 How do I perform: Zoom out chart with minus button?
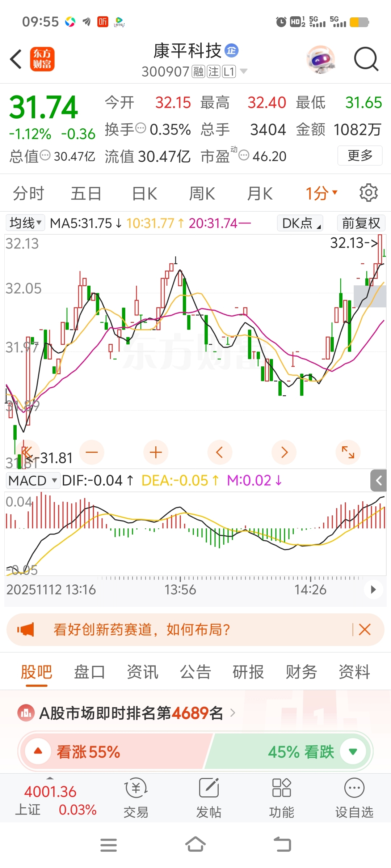pyautogui.click(x=92, y=452)
